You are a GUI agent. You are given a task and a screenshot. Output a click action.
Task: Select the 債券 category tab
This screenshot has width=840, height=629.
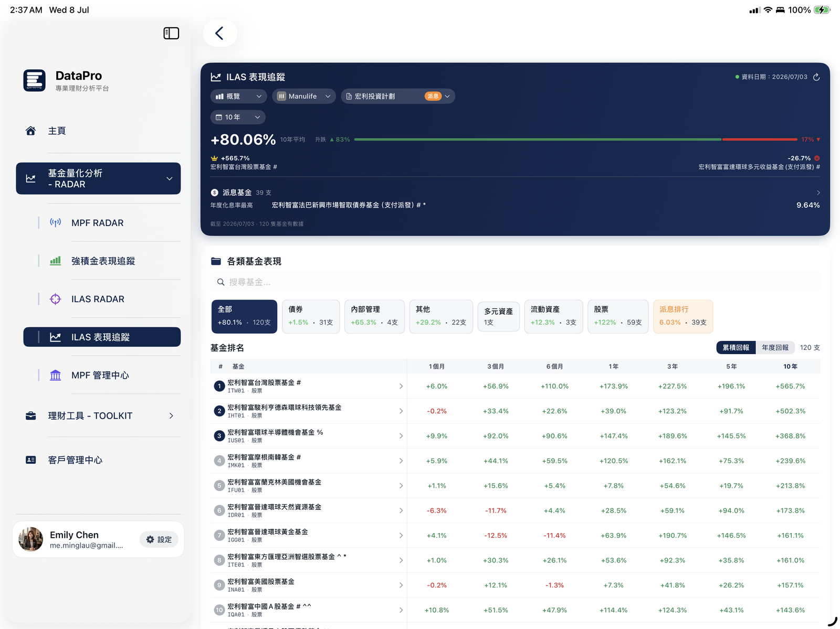[x=311, y=316]
